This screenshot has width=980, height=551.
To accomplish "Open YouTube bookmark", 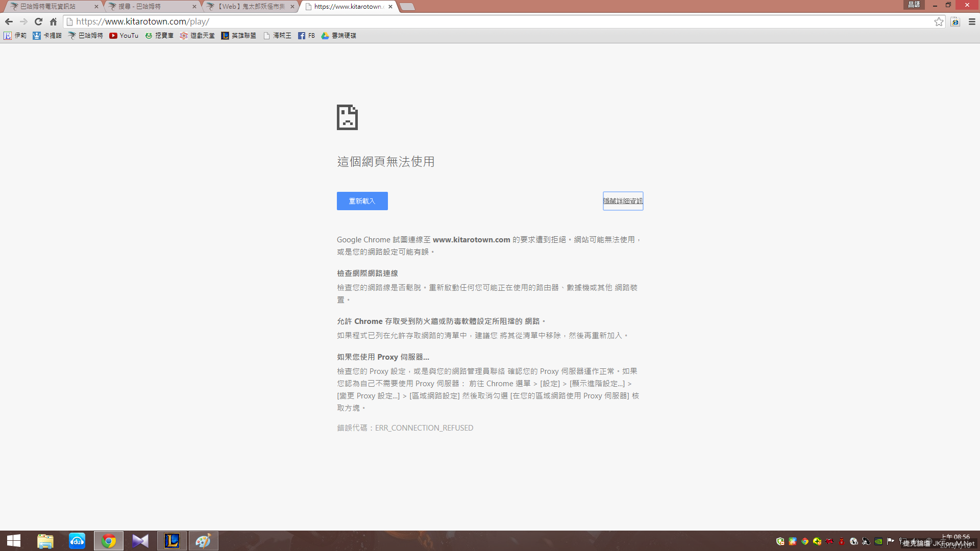I will [124, 36].
